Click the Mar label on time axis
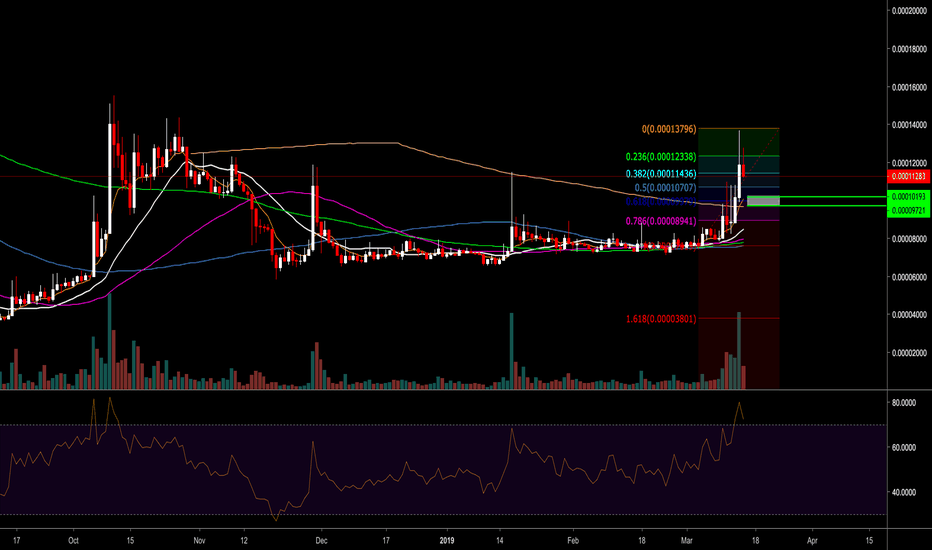 (x=687, y=540)
